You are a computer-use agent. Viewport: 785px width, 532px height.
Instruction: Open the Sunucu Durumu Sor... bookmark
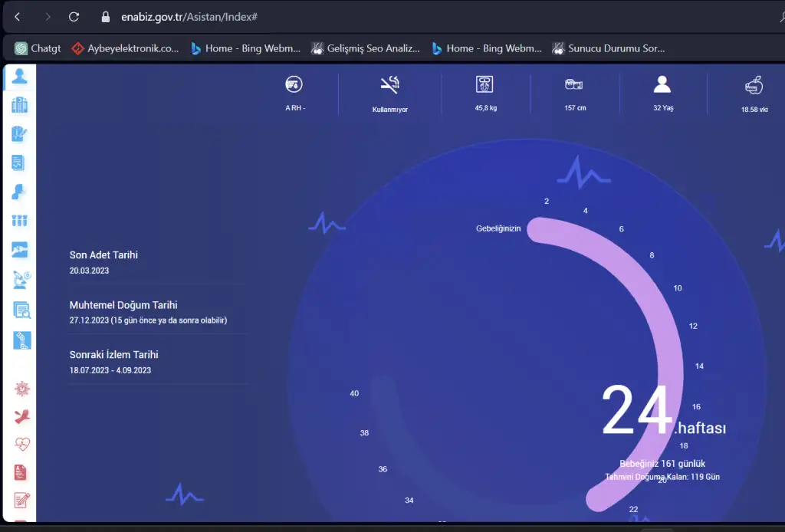(608, 48)
